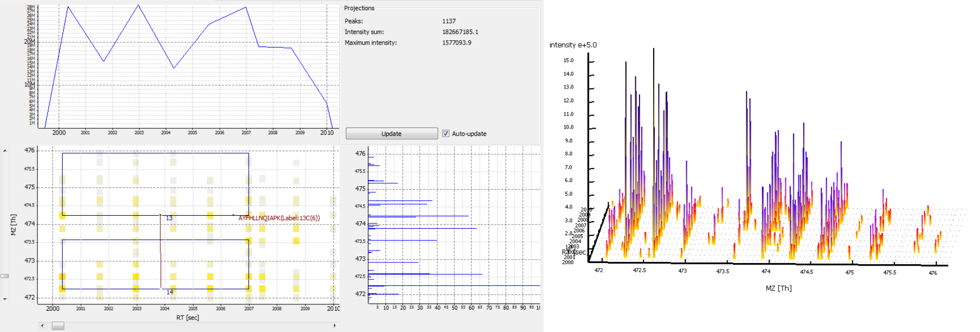Click the 'Peaks:' label
The height and width of the screenshot is (332, 980).
[x=353, y=21]
